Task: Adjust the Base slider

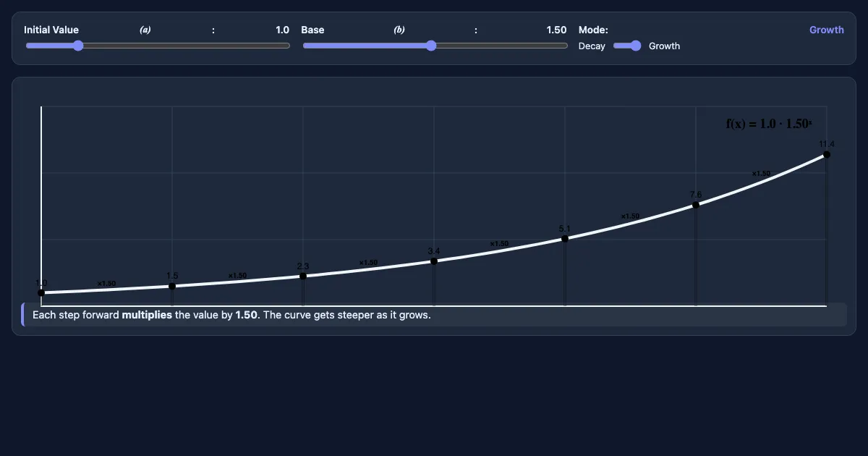Action: tap(435, 46)
